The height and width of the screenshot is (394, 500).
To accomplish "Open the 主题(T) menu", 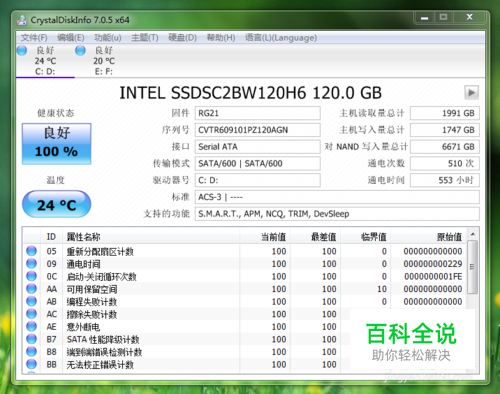I will click(145, 38).
